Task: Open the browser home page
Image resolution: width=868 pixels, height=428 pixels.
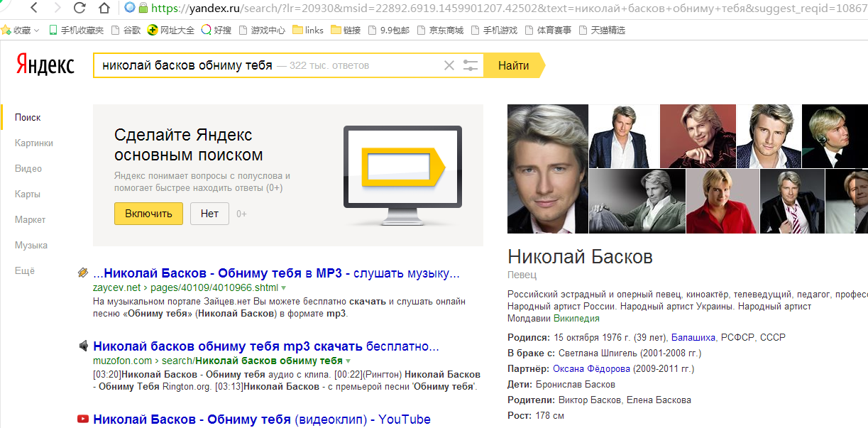Action: (x=104, y=9)
